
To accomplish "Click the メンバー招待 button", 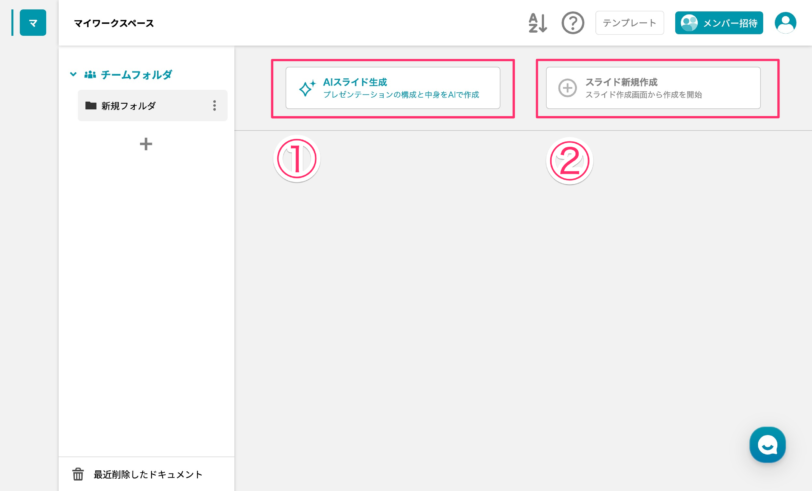I will [719, 23].
